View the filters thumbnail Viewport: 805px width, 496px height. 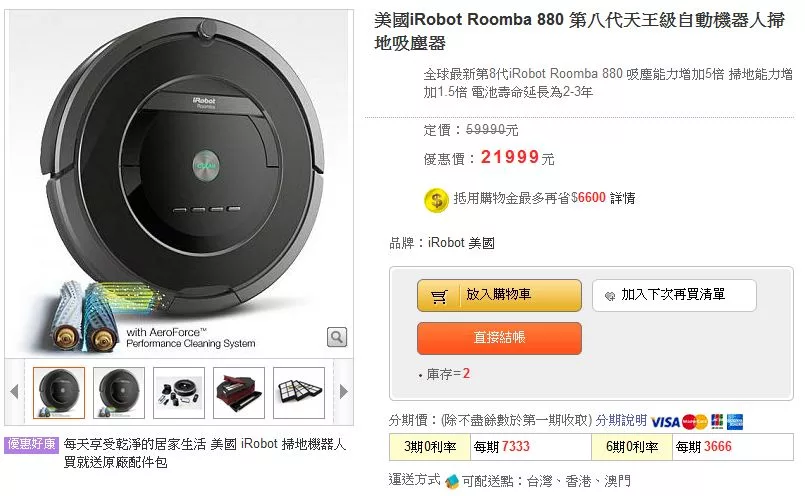pyautogui.click(x=299, y=392)
